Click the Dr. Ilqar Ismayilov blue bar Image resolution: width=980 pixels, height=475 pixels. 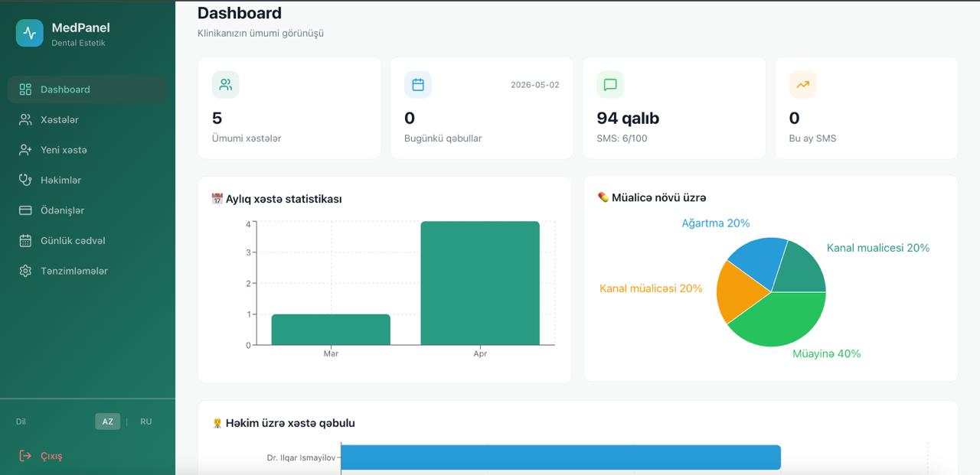point(560,457)
